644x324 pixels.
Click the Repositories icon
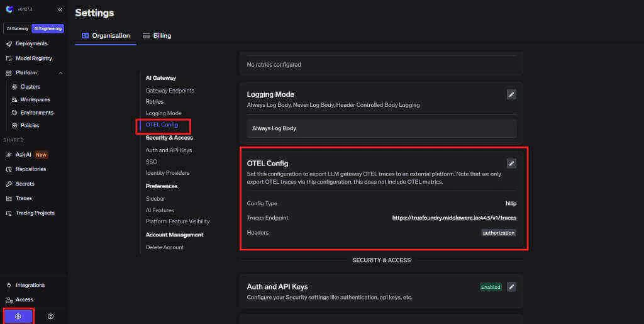point(9,169)
